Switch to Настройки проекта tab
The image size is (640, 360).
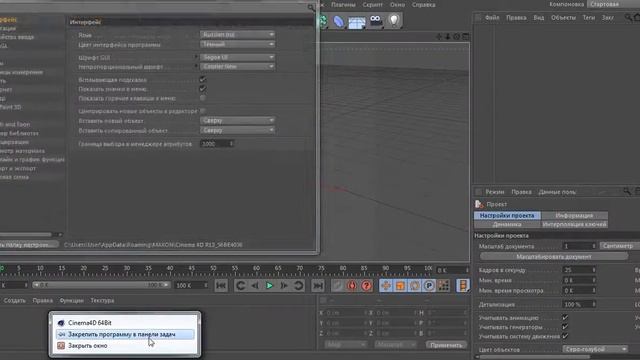pos(507,215)
